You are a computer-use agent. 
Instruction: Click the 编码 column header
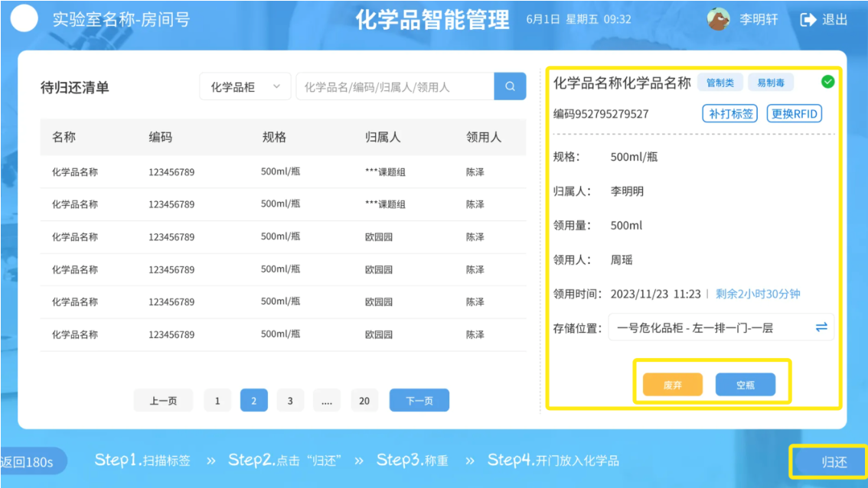click(x=161, y=137)
